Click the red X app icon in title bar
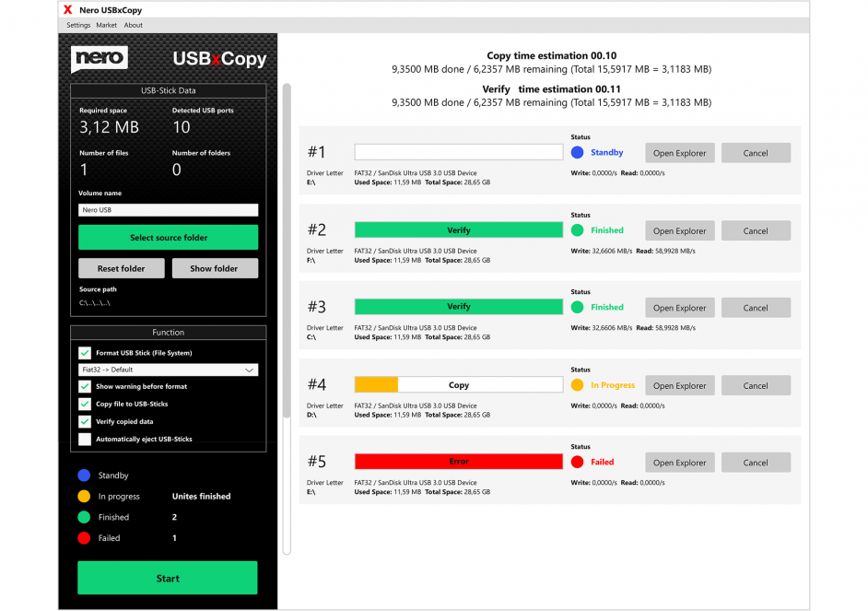 [x=67, y=9]
